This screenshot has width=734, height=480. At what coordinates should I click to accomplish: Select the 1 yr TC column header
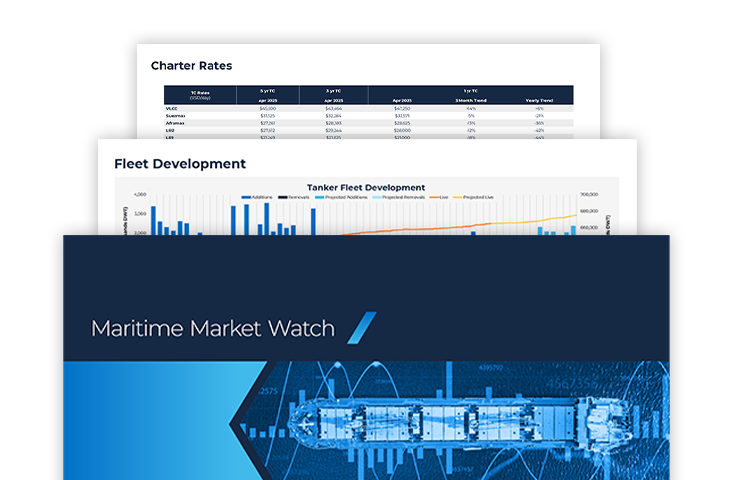(x=471, y=91)
